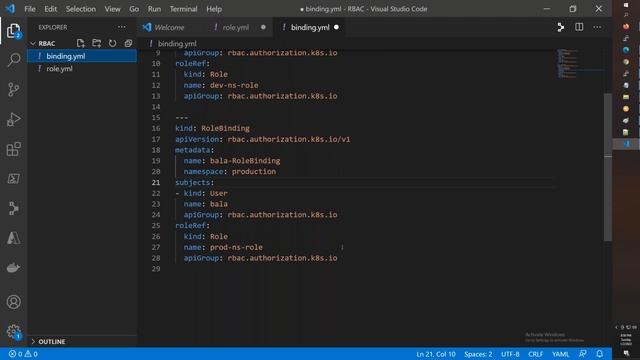
Task: Open the Azure view in activity bar
Action: tap(13, 238)
